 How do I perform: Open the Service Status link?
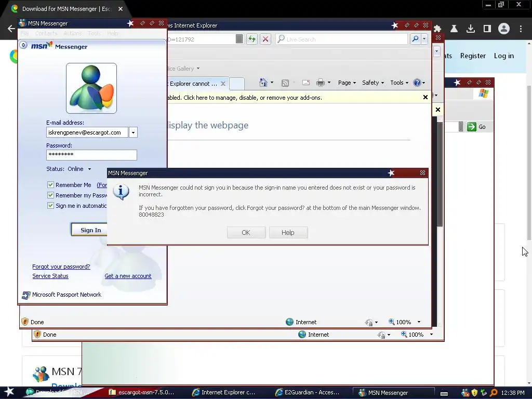50,276
